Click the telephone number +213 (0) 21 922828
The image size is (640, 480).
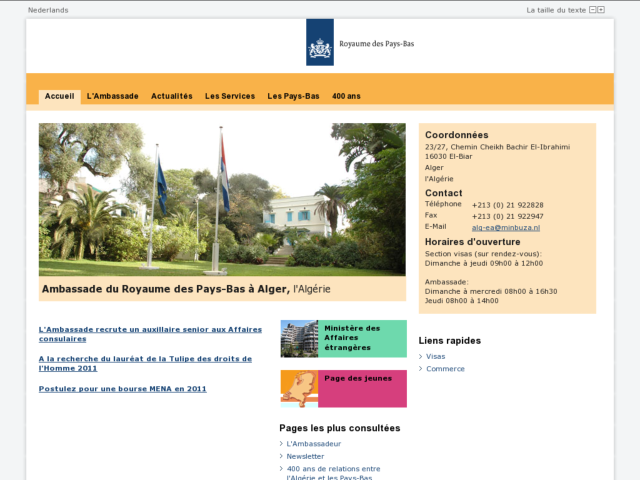(507, 205)
